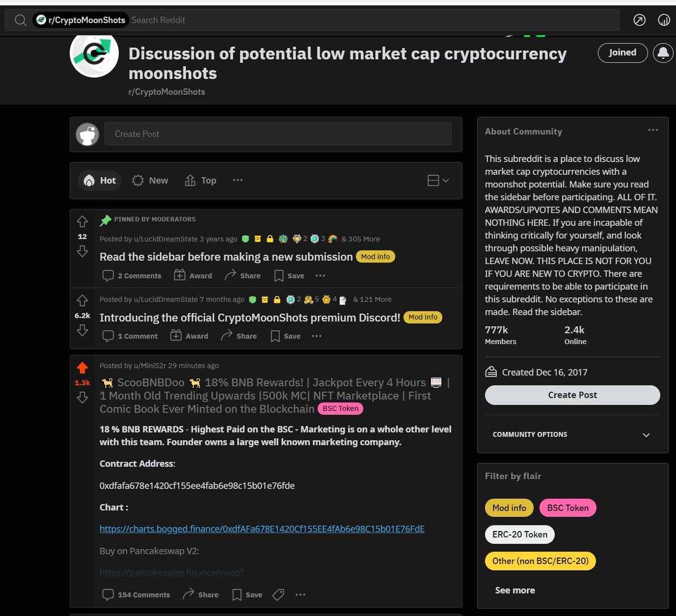Click the Award ribbon icon on the pinned post
The width and height of the screenshot is (676, 616).
pos(179,275)
